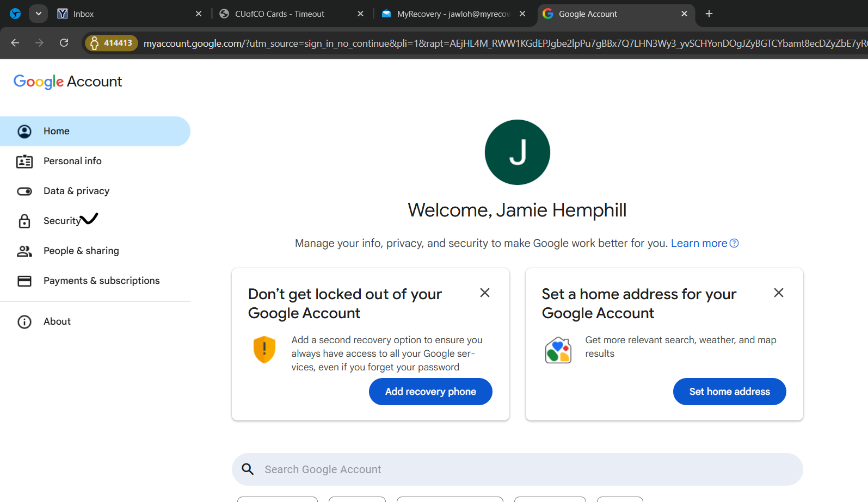Open the browser tab search dropdown

tap(39, 14)
